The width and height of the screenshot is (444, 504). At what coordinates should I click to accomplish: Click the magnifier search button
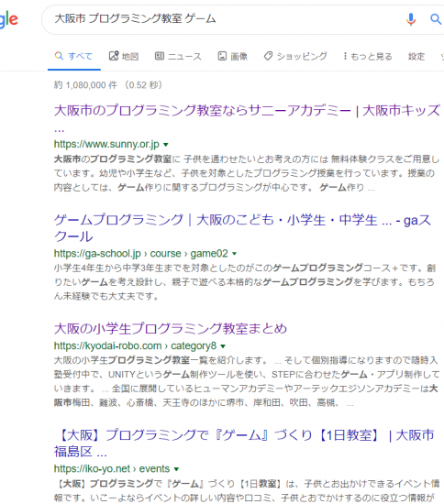coord(436,19)
